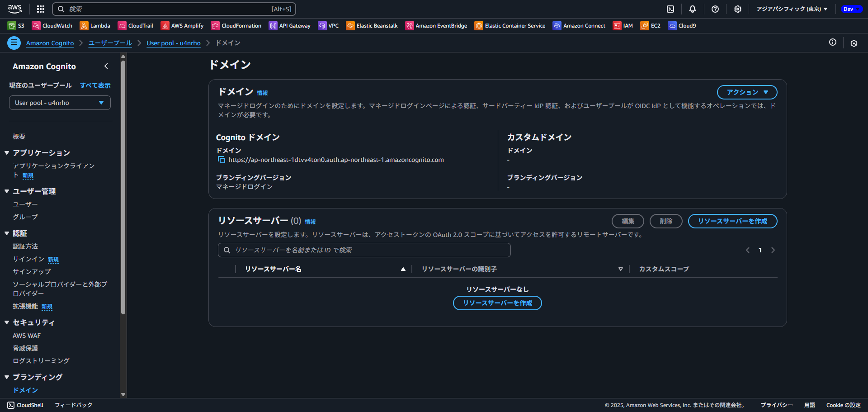Click リソースサーバーを作成 button in header
868x412 pixels.
pyautogui.click(x=732, y=221)
